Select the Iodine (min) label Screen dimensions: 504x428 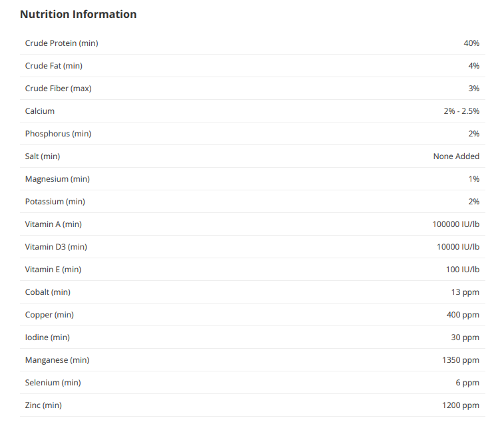coord(47,337)
